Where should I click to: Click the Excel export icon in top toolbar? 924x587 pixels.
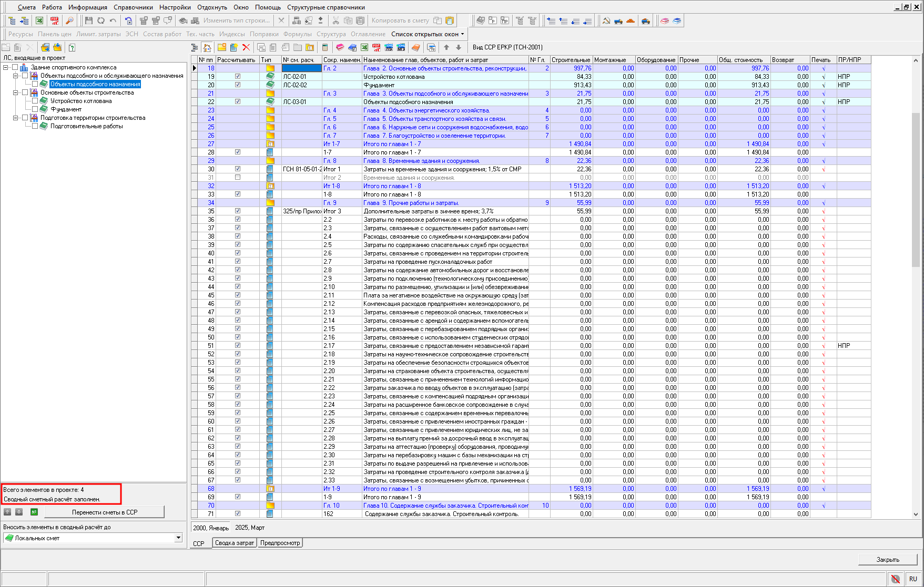(39, 20)
